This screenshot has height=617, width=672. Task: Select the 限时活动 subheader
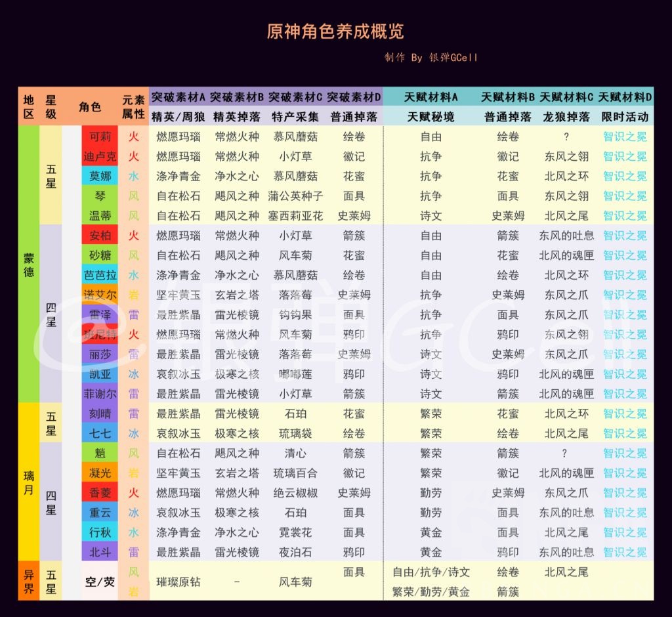625,117
